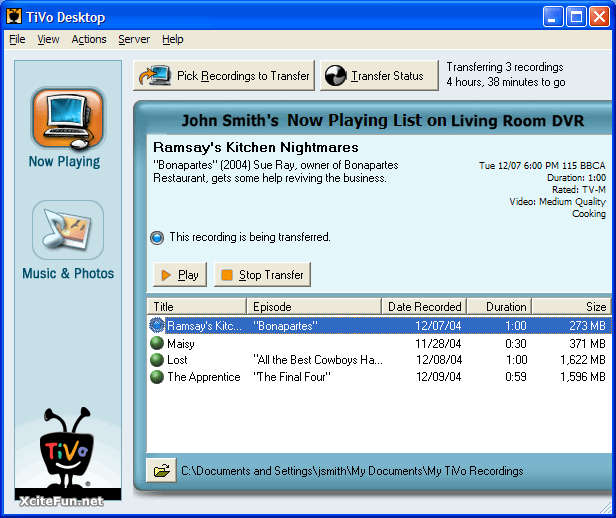Click the TiVo mascot logo in sidebar
Image resolution: width=616 pixels, height=518 pixels.
click(x=67, y=448)
